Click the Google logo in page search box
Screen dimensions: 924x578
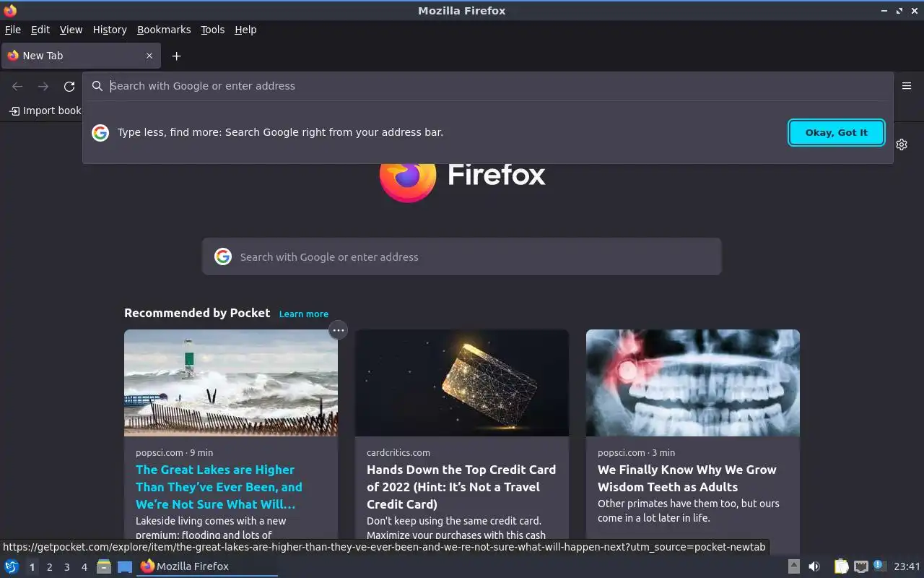click(223, 256)
